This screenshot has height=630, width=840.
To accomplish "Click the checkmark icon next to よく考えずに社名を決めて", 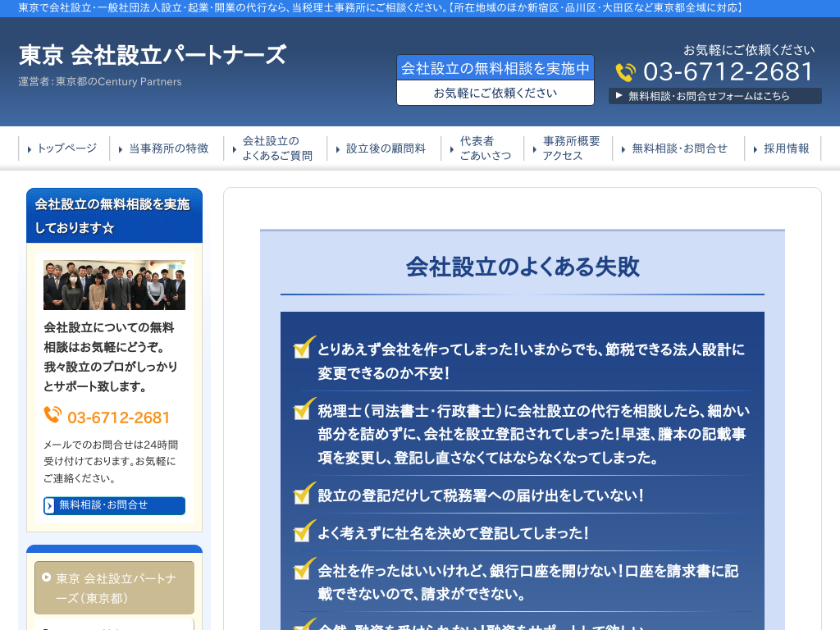I will 304,531.
